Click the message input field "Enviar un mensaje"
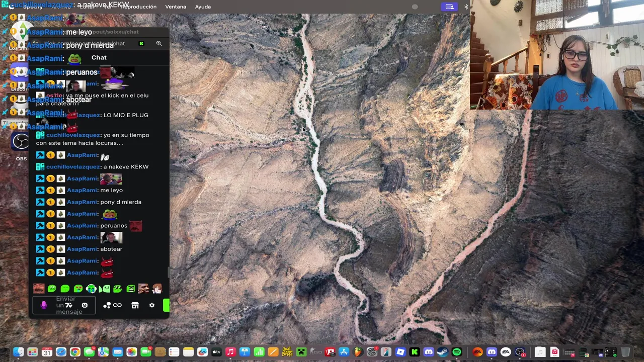Viewport: 644px width, 362px height. pyautogui.click(x=64, y=305)
